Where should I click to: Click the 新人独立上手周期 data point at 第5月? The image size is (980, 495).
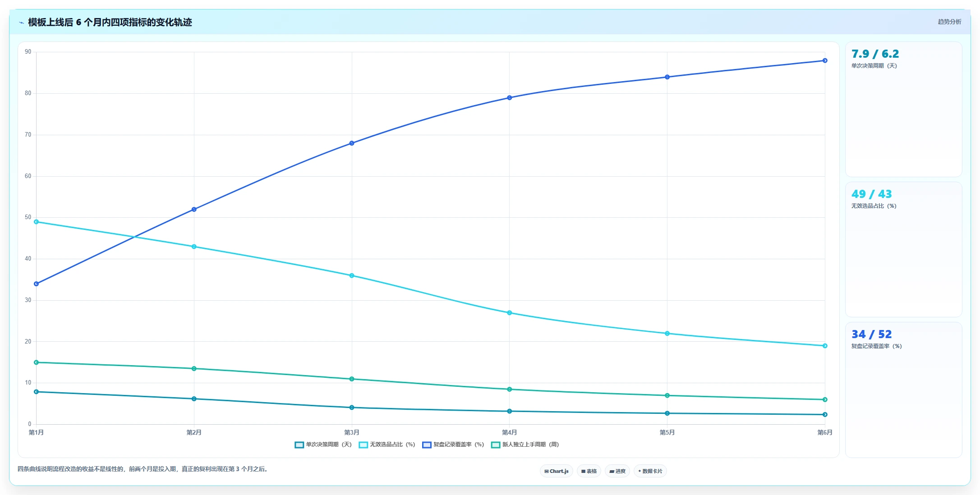click(667, 396)
